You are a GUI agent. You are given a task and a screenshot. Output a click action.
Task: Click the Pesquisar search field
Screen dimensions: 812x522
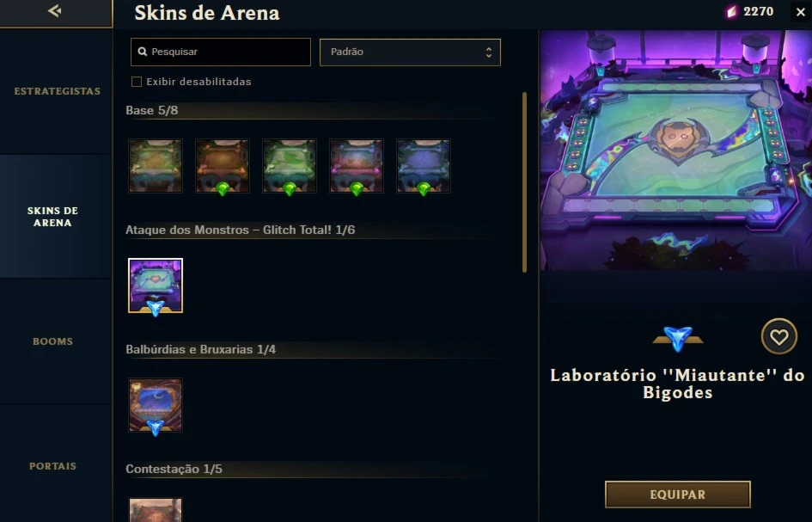(x=221, y=52)
